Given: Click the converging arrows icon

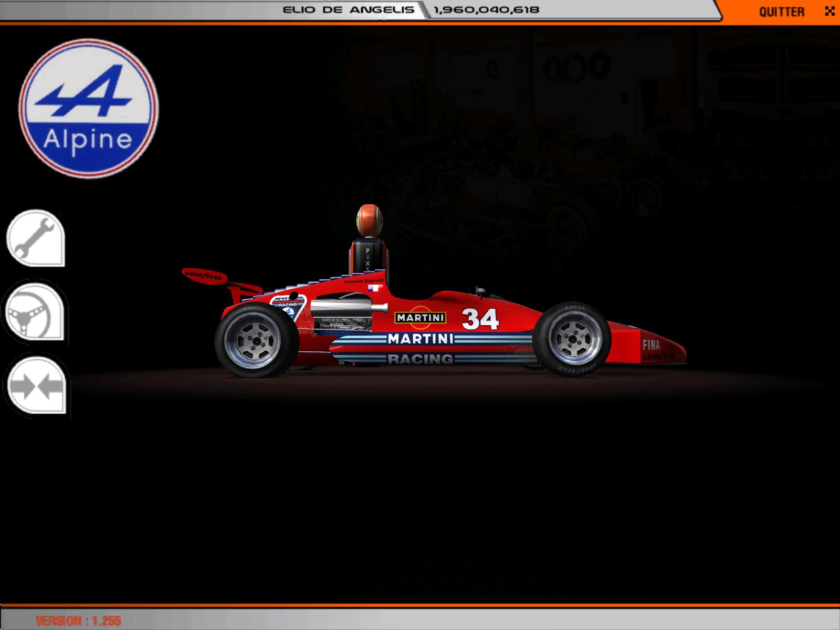Looking at the screenshot, I should tap(36, 386).
